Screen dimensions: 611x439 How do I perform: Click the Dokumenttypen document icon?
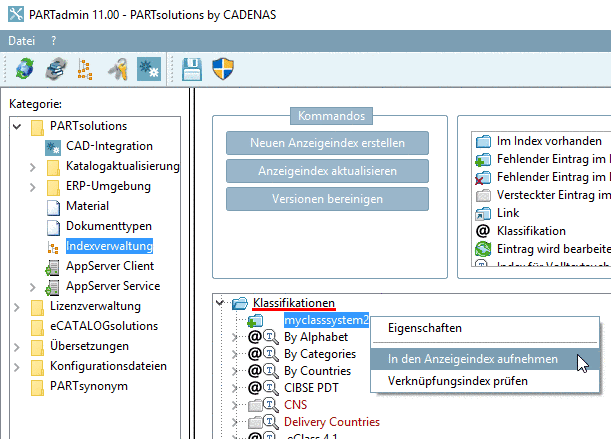point(53,227)
